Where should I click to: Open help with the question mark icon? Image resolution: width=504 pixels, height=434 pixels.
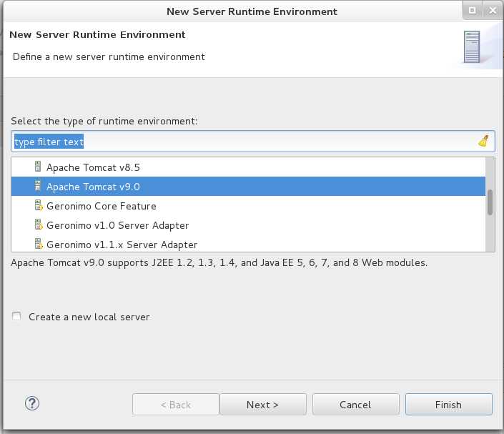click(32, 403)
